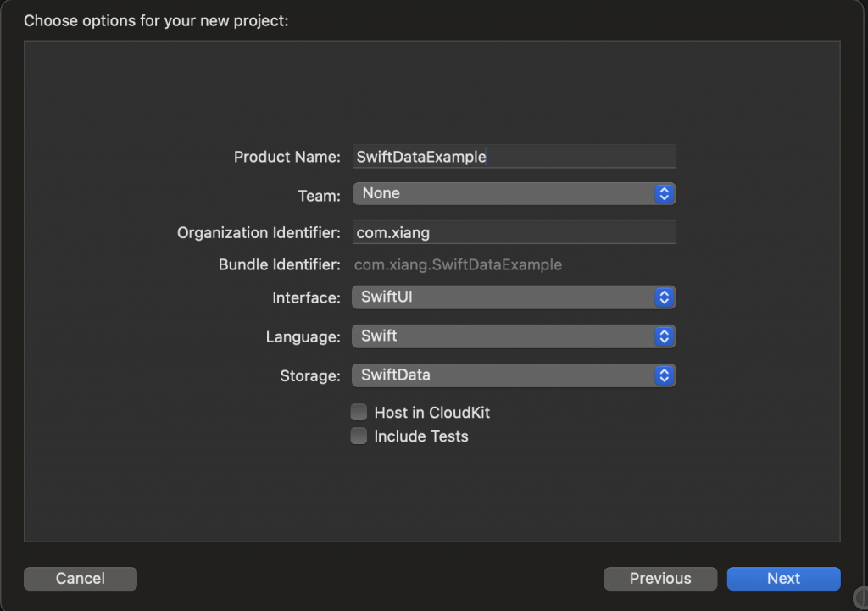Click the Cancel button
This screenshot has width=868, height=611.
click(81, 578)
